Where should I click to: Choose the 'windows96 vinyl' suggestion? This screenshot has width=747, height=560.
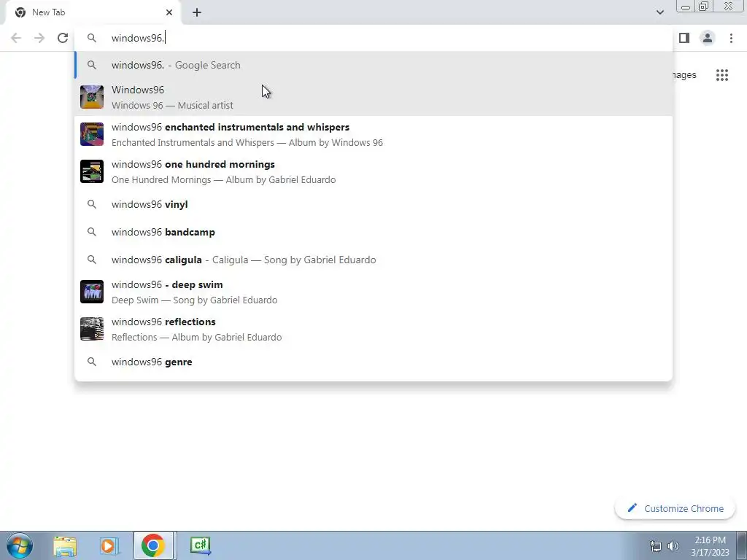[373, 204]
